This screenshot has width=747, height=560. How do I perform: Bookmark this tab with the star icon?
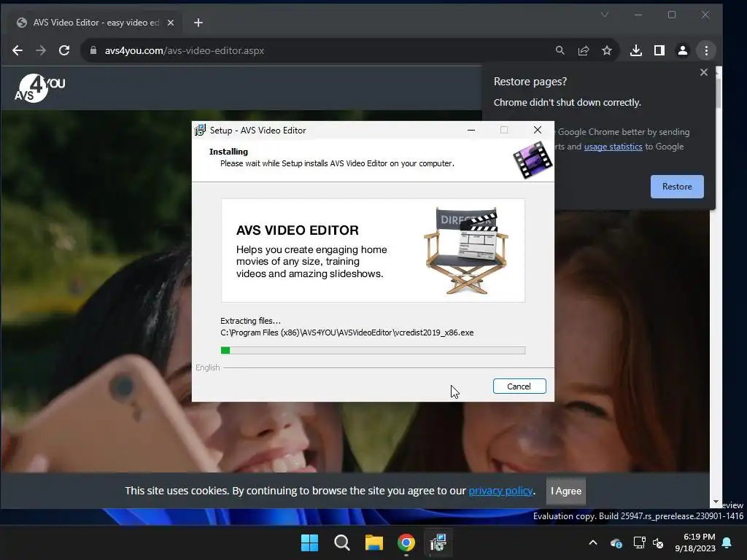tap(607, 50)
